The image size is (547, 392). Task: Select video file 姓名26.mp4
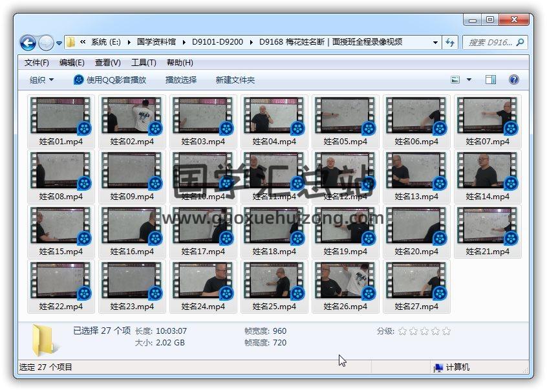point(345,286)
